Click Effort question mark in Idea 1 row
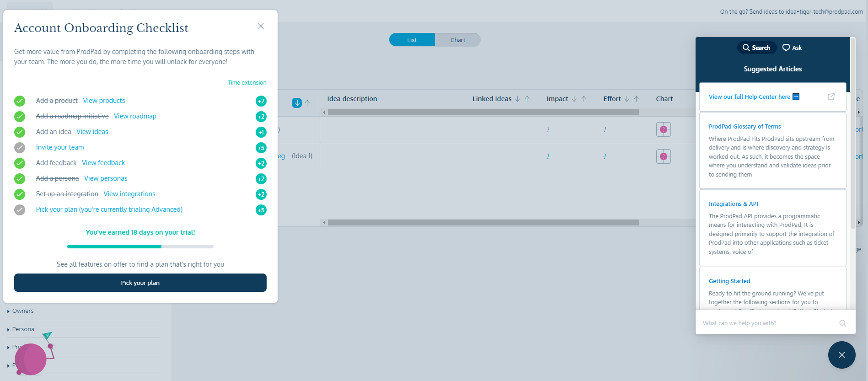868x381 pixels. 605,156
